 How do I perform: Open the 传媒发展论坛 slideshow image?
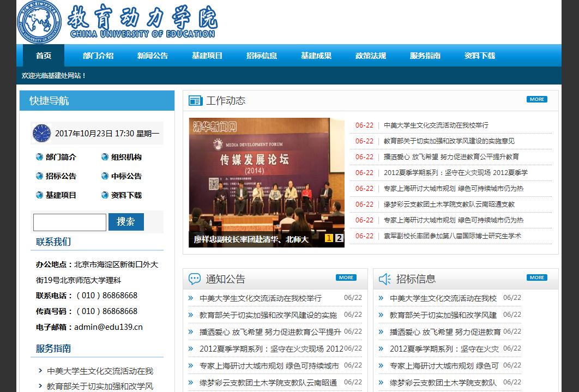coord(267,174)
